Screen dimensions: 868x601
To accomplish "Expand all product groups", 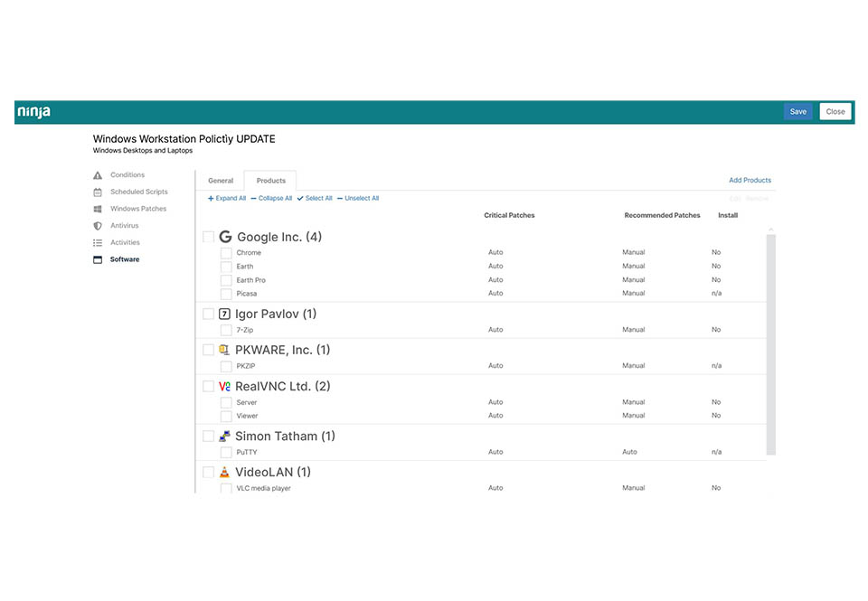I will (x=227, y=198).
